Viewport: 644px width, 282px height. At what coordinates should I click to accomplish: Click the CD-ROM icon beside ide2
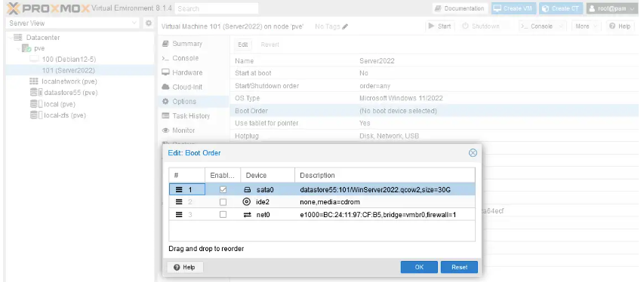click(247, 202)
